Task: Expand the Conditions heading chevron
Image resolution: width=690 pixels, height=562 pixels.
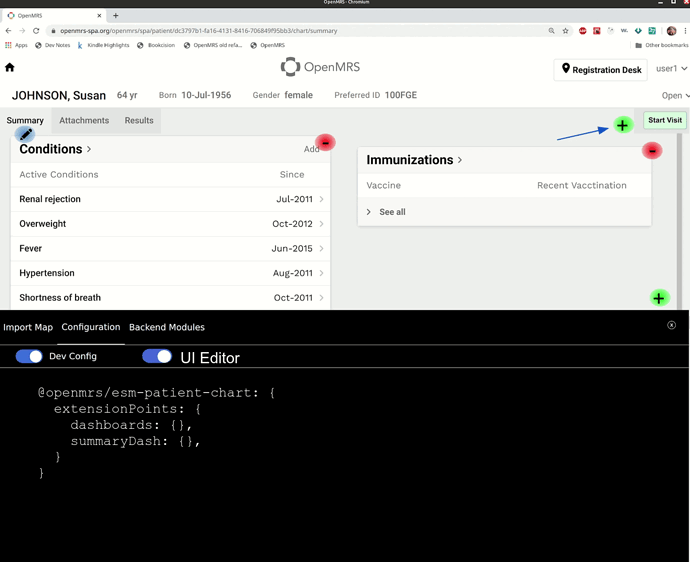Action: point(89,149)
